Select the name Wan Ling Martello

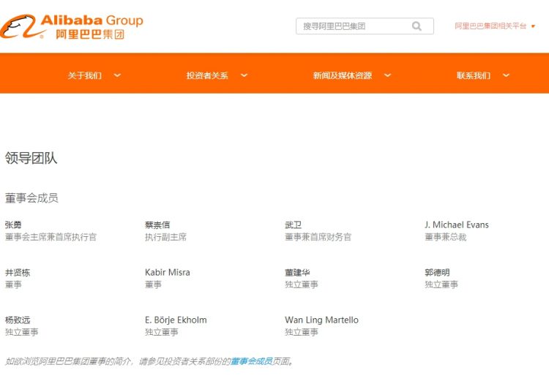[x=322, y=320]
